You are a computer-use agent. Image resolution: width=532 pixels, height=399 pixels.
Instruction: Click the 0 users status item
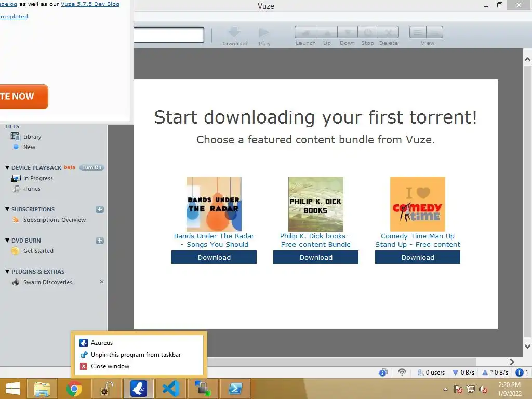[x=431, y=373]
